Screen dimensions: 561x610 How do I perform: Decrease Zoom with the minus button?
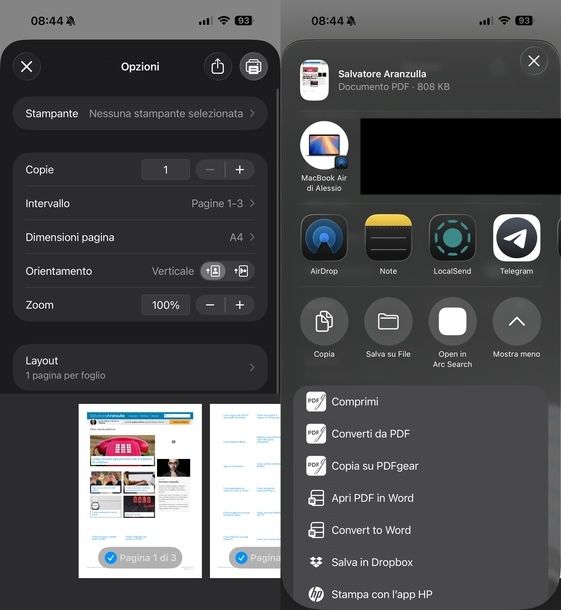(210, 305)
